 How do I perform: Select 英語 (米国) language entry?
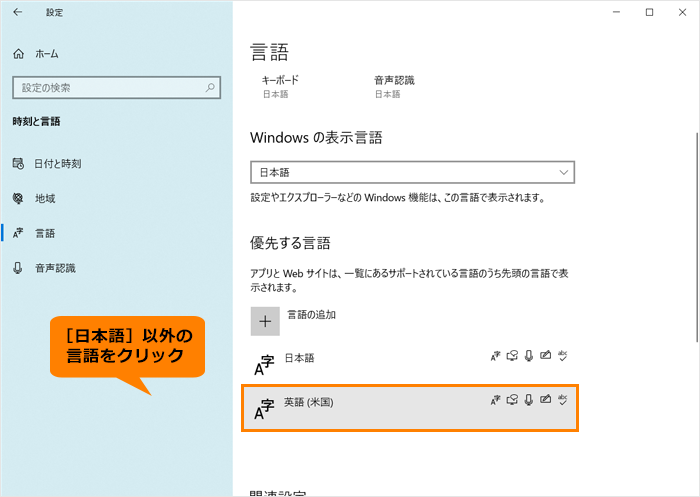tap(410, 408)
